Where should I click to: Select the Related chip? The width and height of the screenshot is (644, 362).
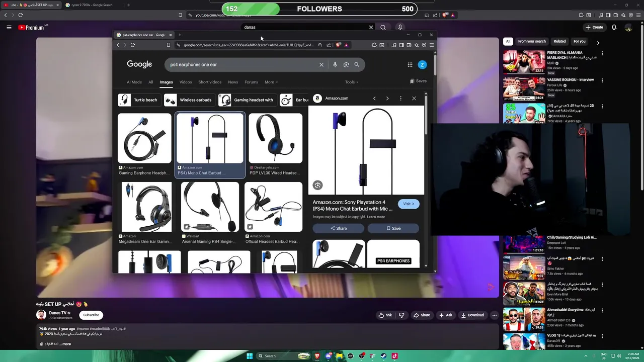point(559,42)
